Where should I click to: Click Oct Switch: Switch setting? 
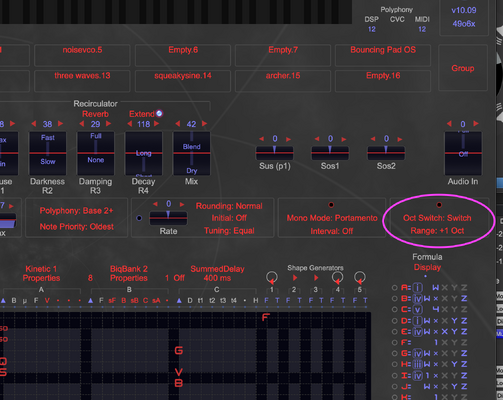(x=437, y=218)
